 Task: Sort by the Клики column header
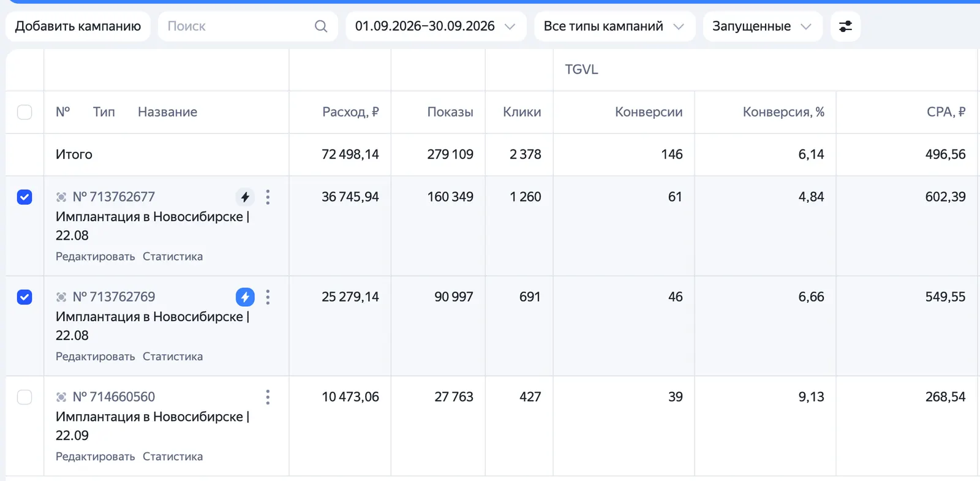tap(522, 112)
